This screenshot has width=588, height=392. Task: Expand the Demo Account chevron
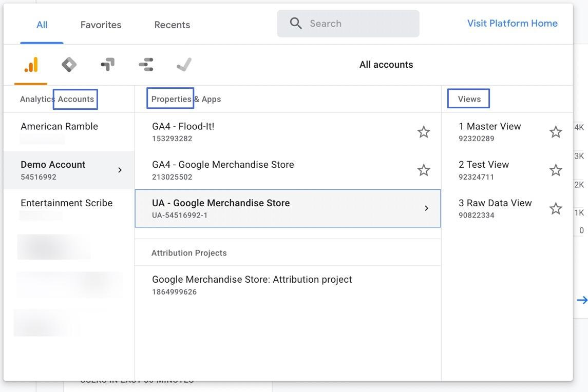(120, 169)
